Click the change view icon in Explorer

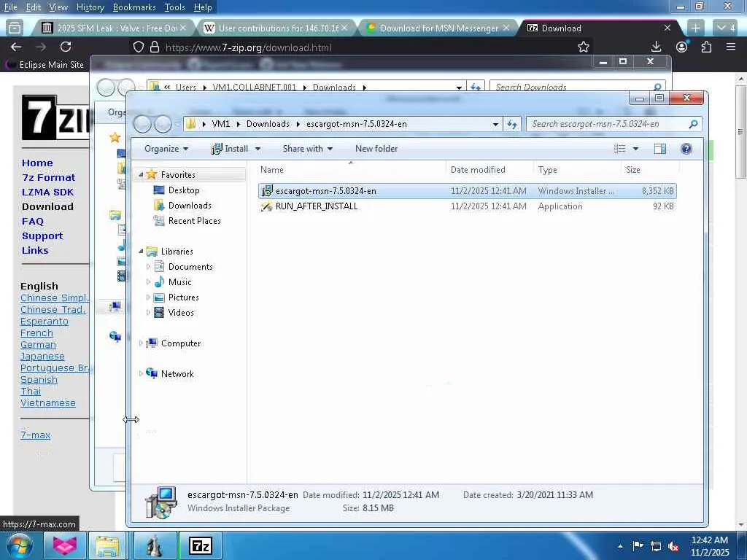coord(620,149)
